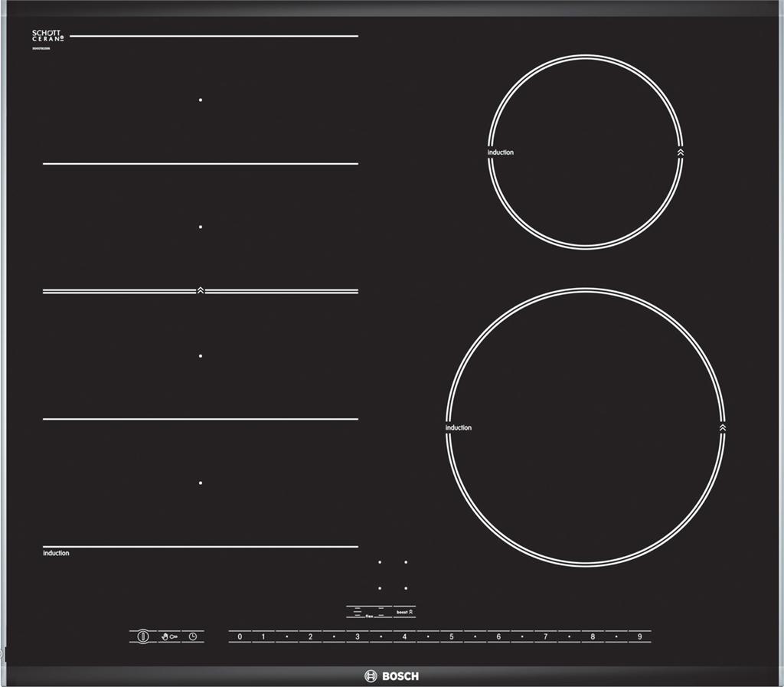Viewport: 784px width, 687px height.
Task: Click the Bosch logo on the bottom trim
Action: pyautogui.click(x=391, y=676)
